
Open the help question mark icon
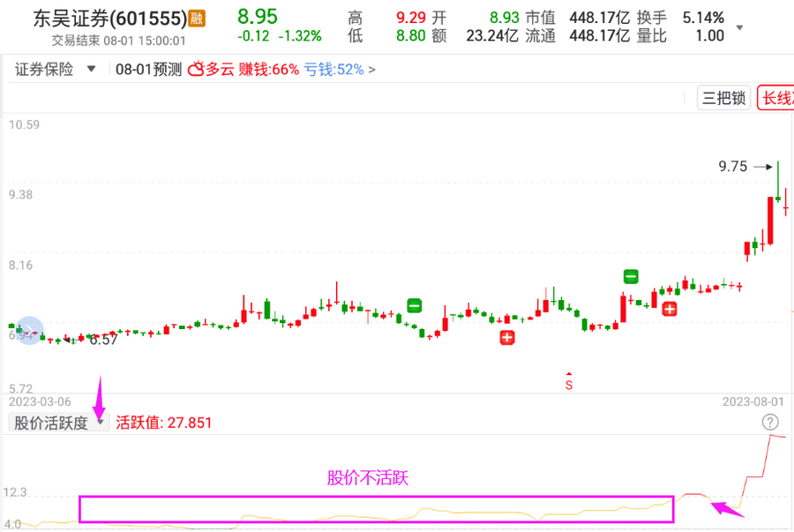pos(769,422)
